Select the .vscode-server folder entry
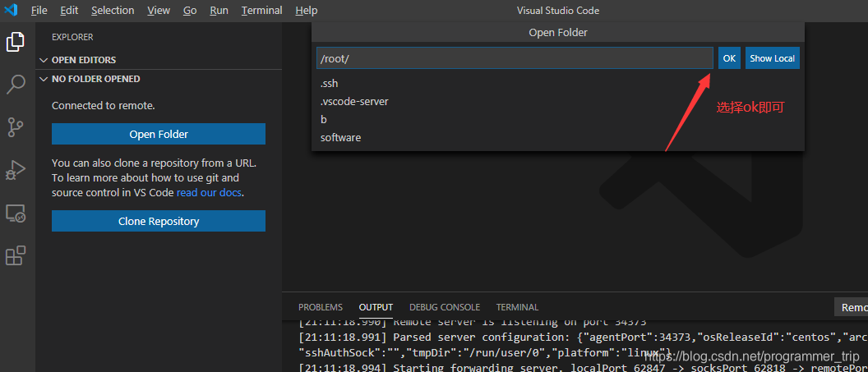The height and width of the screenshot is (372, 868). 558,102
